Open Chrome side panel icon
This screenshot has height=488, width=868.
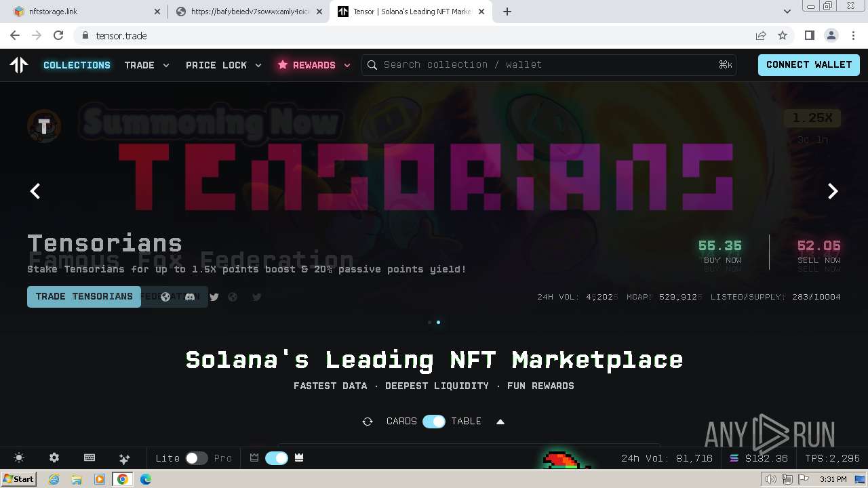click(809, 35)
